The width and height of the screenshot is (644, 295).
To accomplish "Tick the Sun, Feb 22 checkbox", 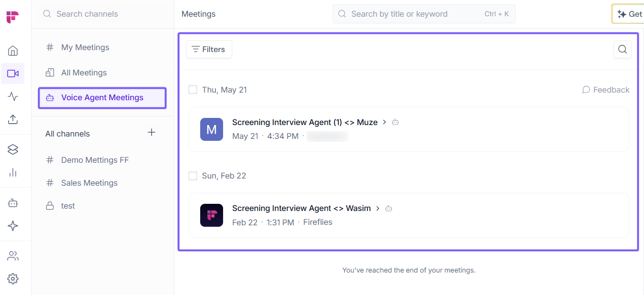I will coord(193,176).
